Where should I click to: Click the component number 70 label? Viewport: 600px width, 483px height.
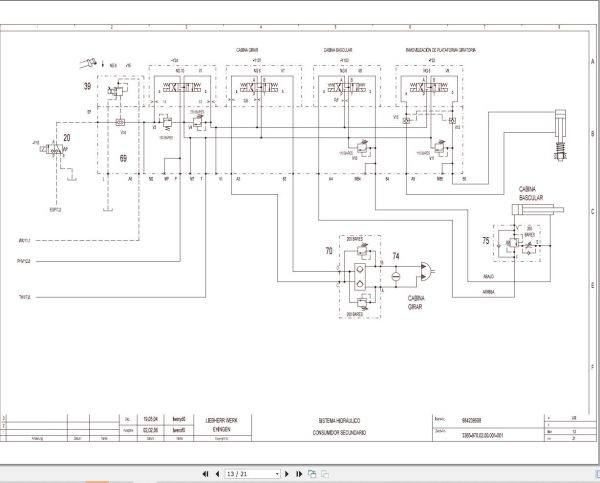coord(329,251)
